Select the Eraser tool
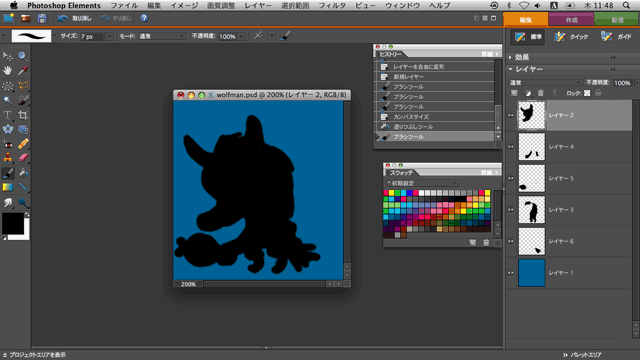This screenshot has height=360, width=640. 23,158
